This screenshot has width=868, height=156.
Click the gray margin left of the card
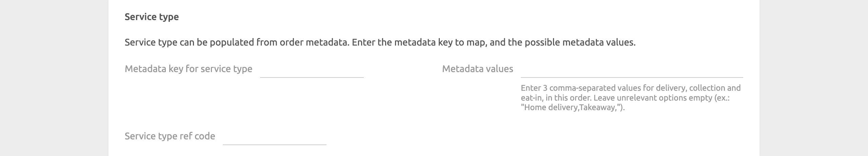54,78
